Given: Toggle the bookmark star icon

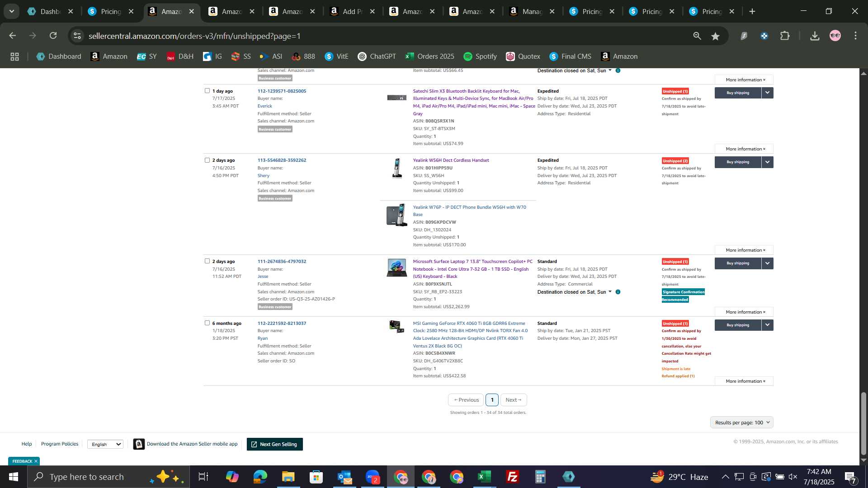Looking at the screenshot, I should point(715,36).
